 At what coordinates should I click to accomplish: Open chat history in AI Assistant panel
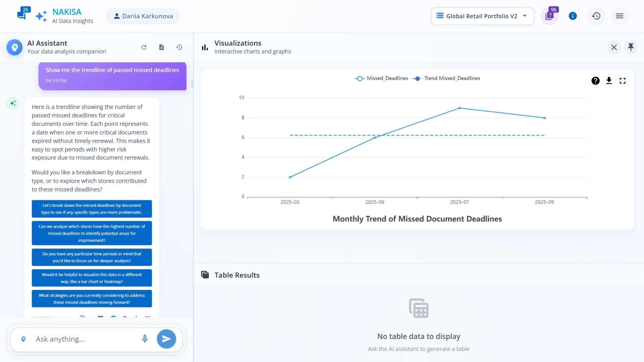pos(179,47)
